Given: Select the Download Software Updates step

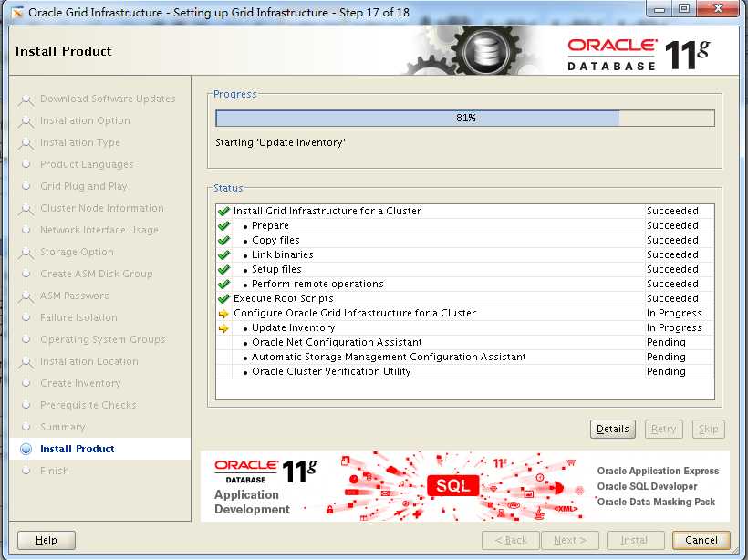Looking at the screenshot, I should coord(108,99).
